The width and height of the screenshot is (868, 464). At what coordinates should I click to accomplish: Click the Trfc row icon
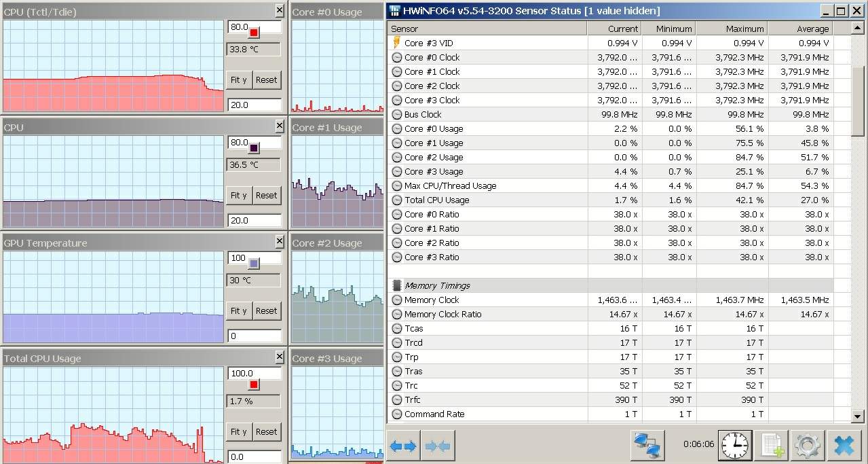(x=397, y=399)
